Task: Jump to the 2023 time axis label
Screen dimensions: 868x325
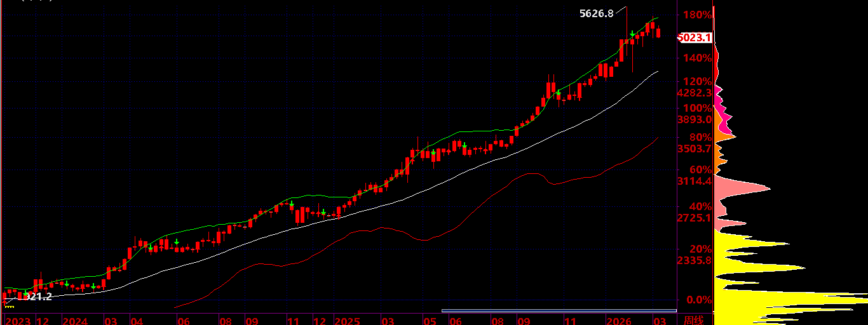Action: 18,321
